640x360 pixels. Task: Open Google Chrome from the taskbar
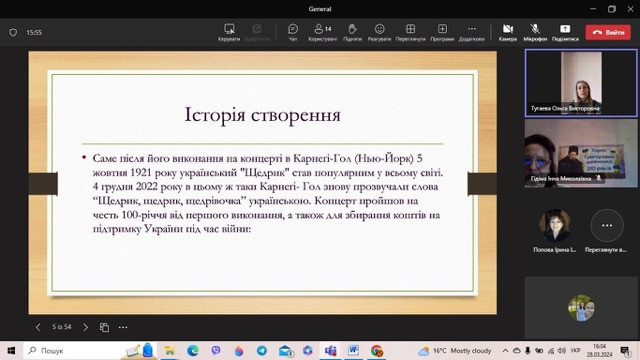click(377, 351)
